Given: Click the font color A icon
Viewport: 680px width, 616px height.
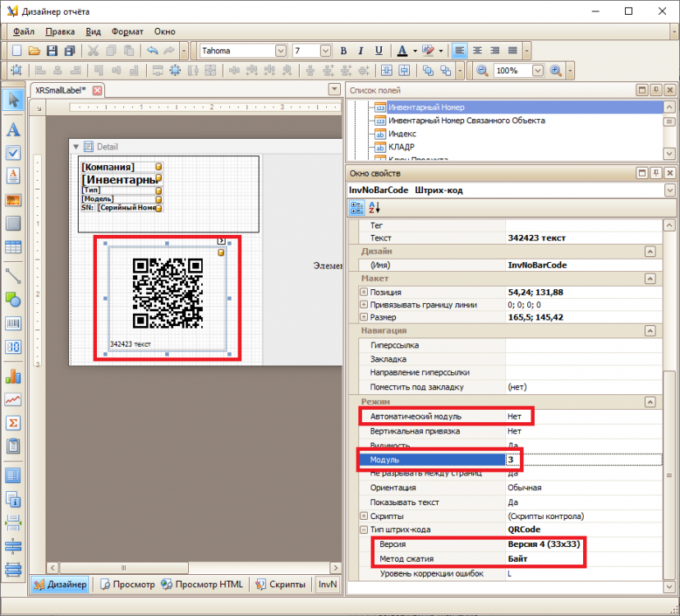Looking at the screenshot, I should click(402, 51).
